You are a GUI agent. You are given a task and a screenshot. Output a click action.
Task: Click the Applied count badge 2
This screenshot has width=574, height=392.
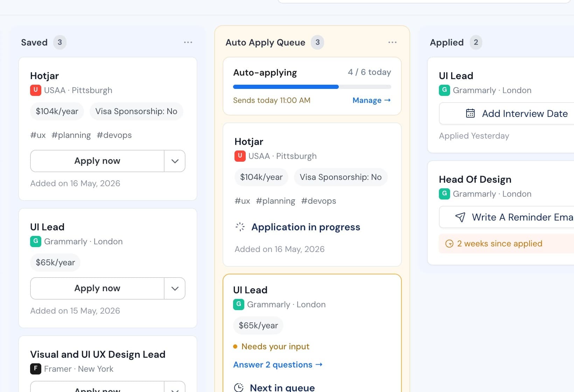pyautogui.click(x=476, y=42)
